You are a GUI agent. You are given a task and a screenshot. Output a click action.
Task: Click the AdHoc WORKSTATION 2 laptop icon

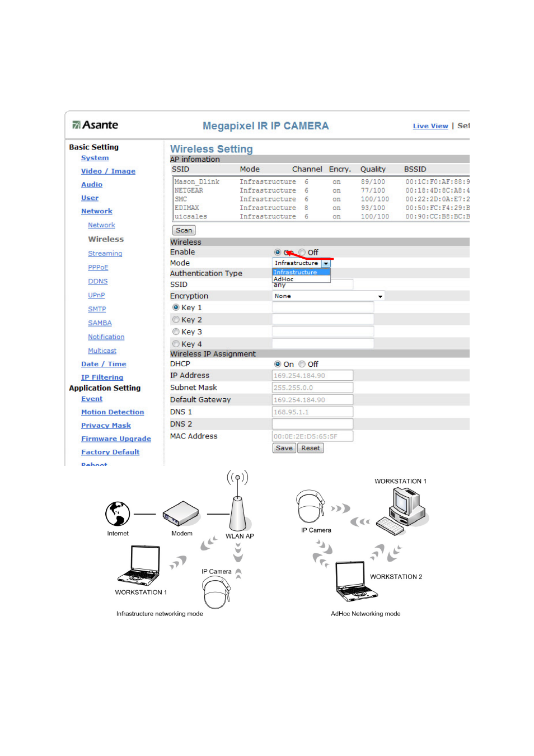[357, 582]
